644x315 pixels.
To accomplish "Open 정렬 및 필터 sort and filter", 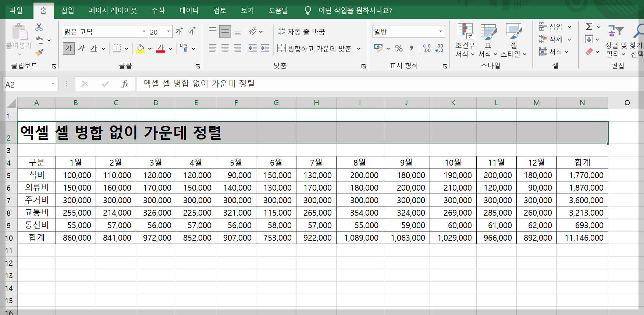I will [x=616, y=40].
